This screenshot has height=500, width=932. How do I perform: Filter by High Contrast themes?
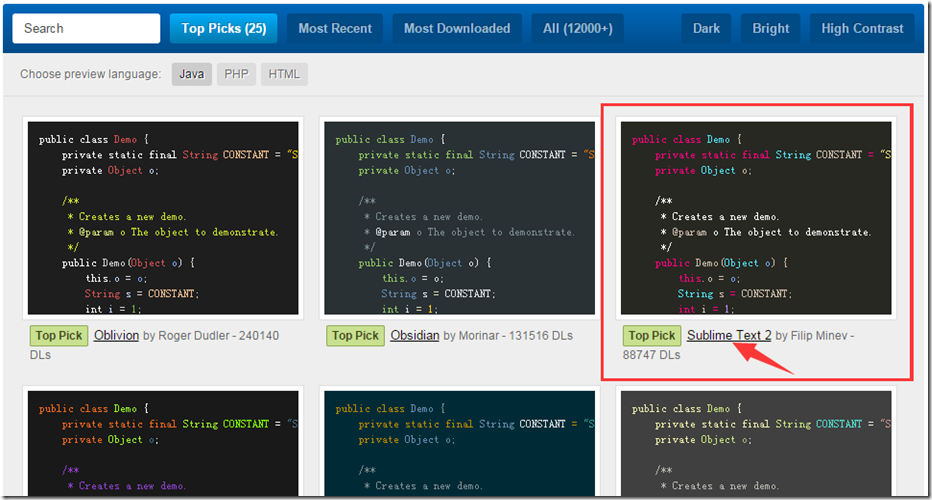(862, 29)
